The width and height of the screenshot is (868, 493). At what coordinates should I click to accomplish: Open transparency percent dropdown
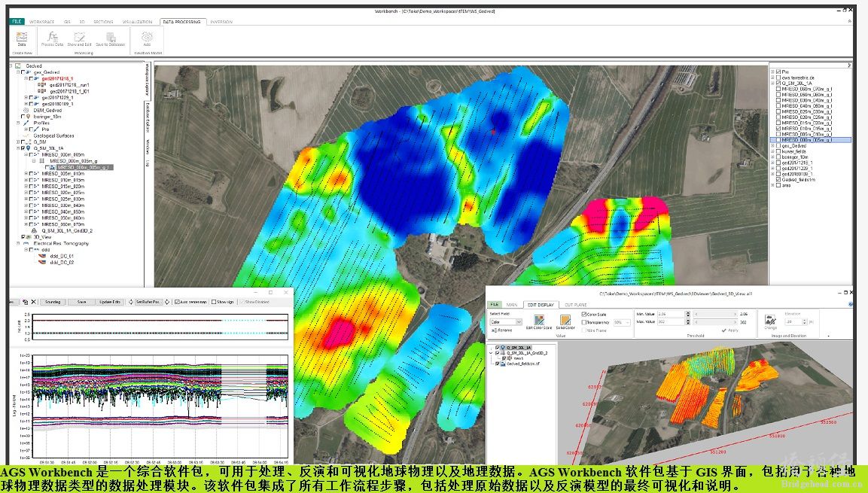tap(627, 322)
